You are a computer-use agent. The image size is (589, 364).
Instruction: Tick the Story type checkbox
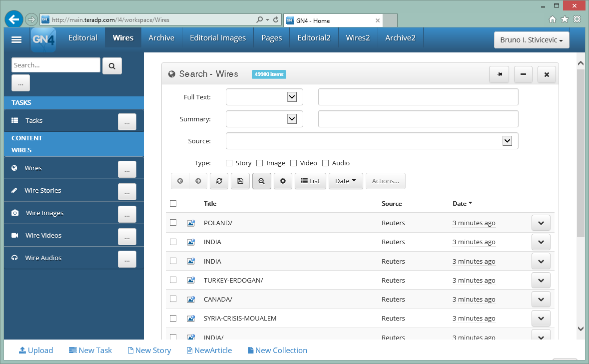[229, 163]
